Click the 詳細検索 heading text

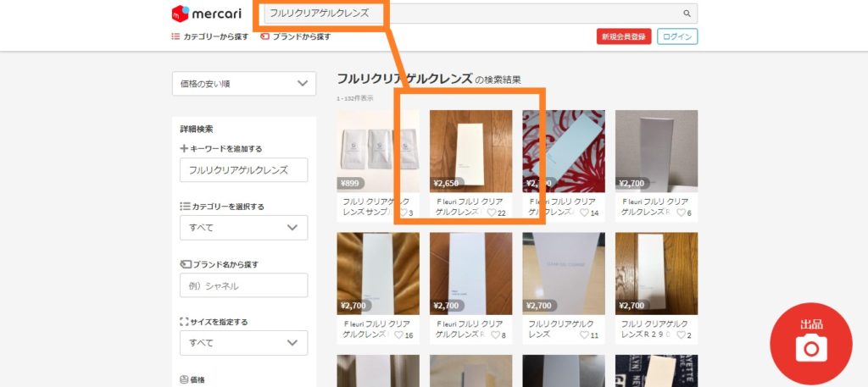pyautogui.click(x=197, y=130)
